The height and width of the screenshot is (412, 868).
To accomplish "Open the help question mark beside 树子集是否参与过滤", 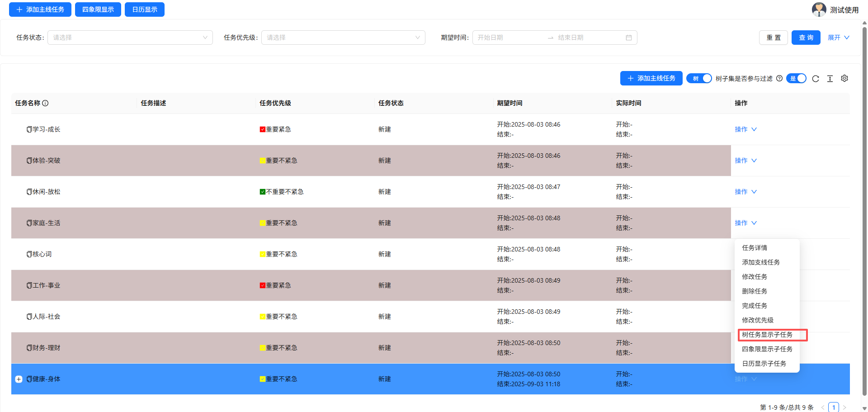I will 779,78.
